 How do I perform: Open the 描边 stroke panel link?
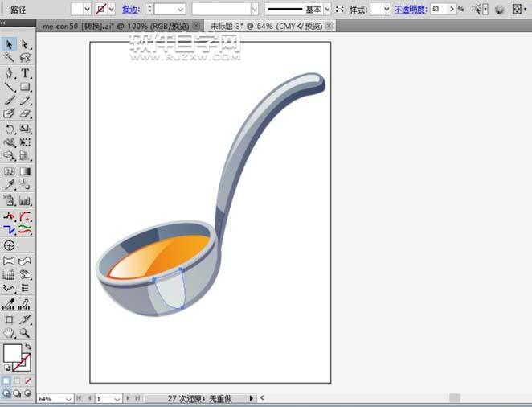click(131, 10)
